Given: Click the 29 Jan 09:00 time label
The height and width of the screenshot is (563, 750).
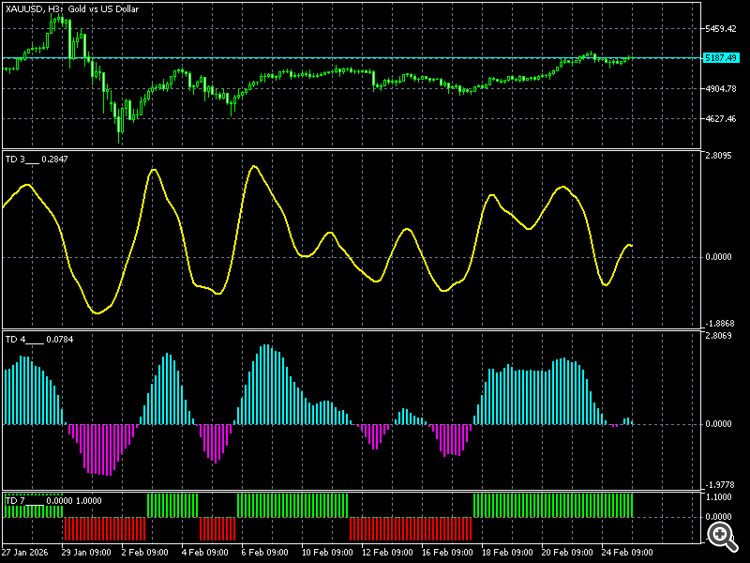Looking at the screenshot, I should (87, 552).
